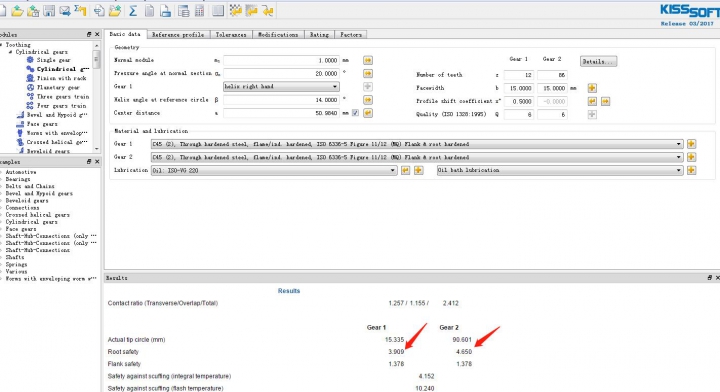
Task: Click the save floppy disk toolbar icon
Action: coord(49,11)
